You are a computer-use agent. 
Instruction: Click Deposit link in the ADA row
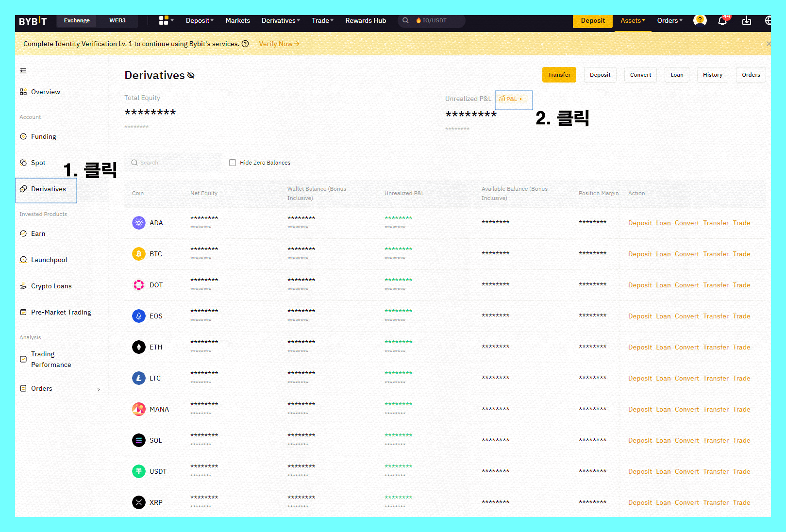pos(640,223)
